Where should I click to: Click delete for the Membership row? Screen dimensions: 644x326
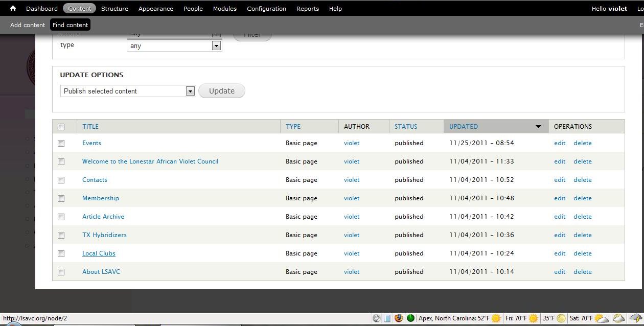583,198
